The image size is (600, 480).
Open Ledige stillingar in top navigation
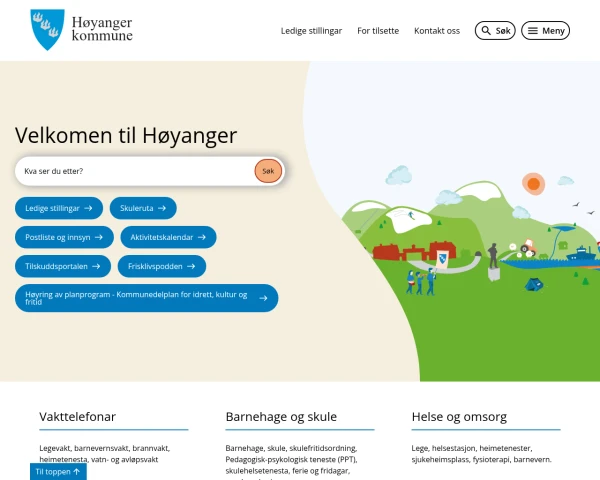[x=311, y=31]
